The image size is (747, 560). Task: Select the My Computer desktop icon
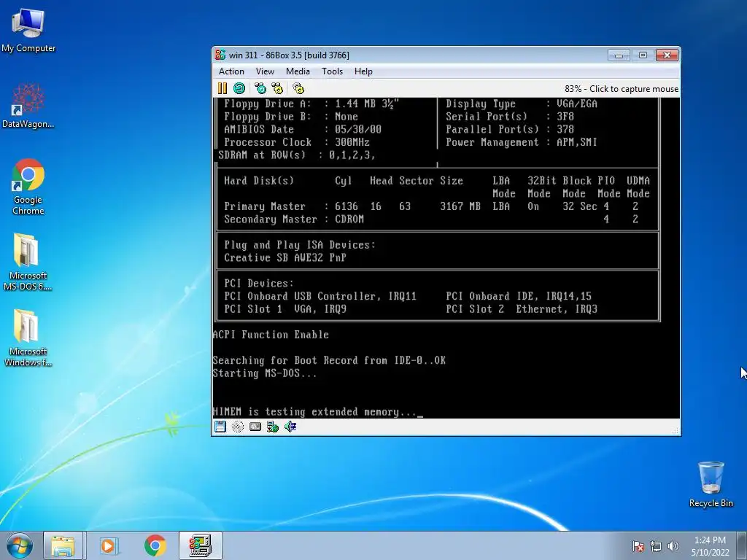(x=28, y=30)
